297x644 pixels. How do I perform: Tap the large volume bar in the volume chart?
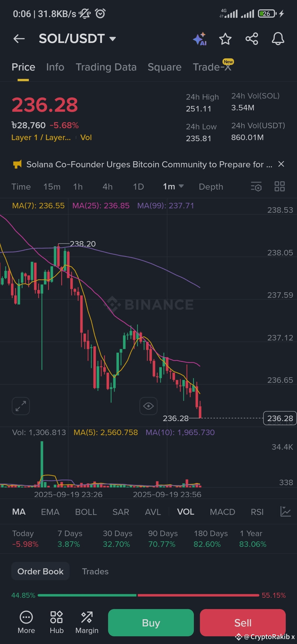click(42, 464)
